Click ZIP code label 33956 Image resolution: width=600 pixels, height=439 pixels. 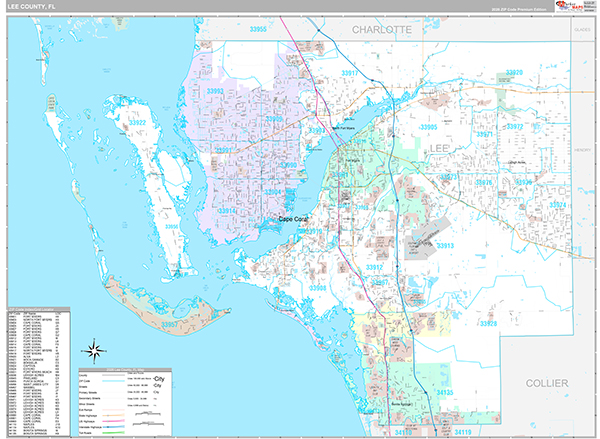pyautogui.click(x=171, y=227)
